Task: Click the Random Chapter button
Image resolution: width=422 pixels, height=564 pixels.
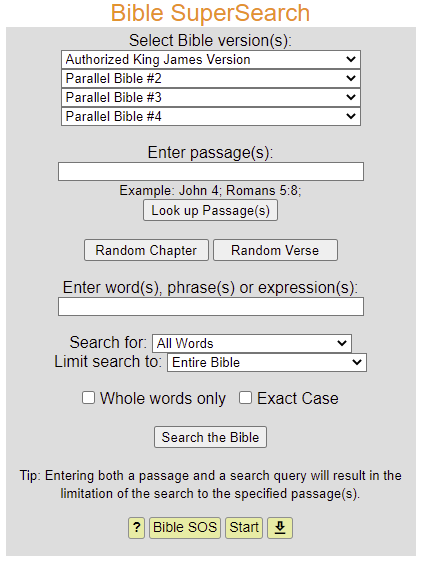Action: click(146, 250)
